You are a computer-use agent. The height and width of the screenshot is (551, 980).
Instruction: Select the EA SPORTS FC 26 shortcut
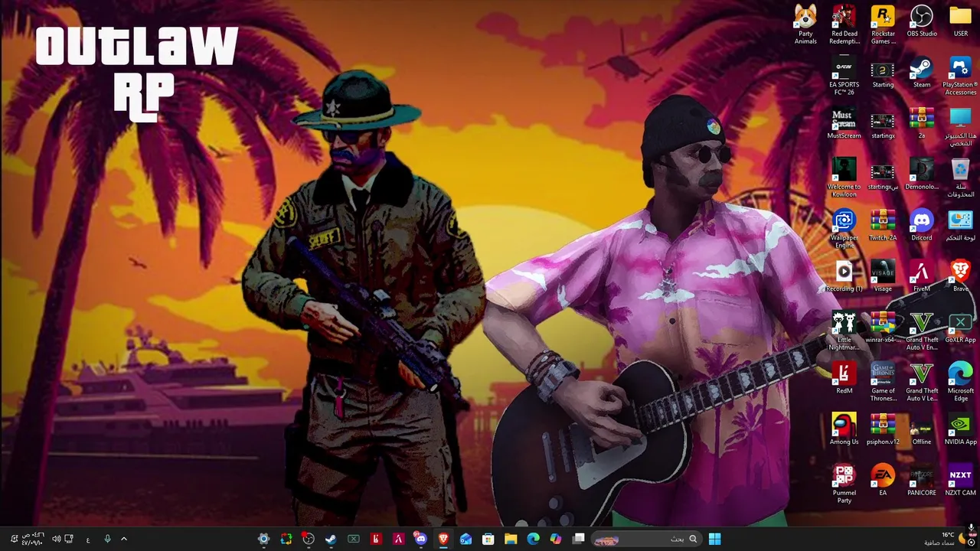pos(844,76)
